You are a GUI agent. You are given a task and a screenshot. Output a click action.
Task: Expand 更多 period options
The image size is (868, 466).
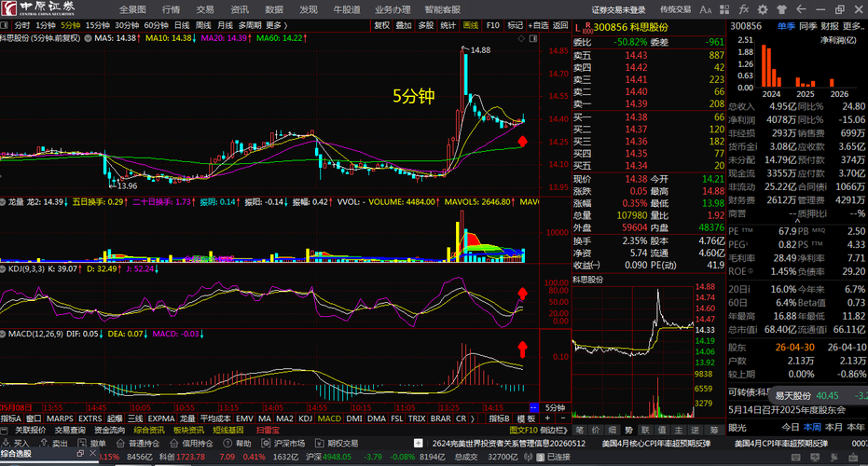(276, 25)
